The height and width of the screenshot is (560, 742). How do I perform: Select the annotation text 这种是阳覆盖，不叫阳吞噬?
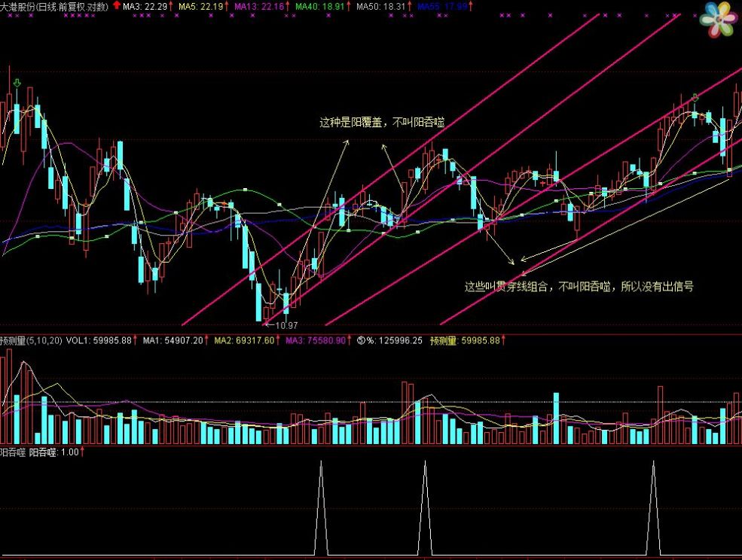(382, 122)
